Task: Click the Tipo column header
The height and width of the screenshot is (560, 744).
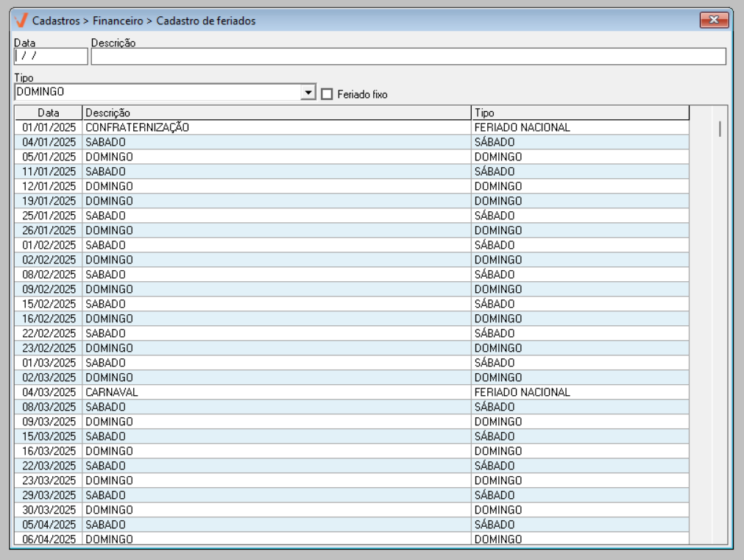Action: pos(580,113)
